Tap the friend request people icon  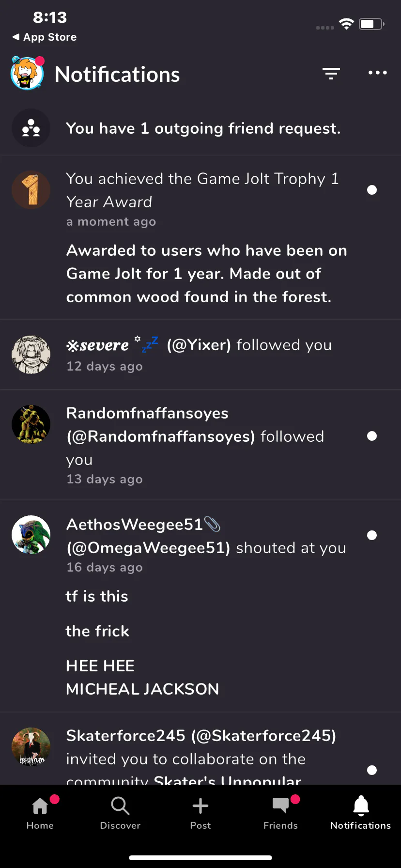pos(31,128)
